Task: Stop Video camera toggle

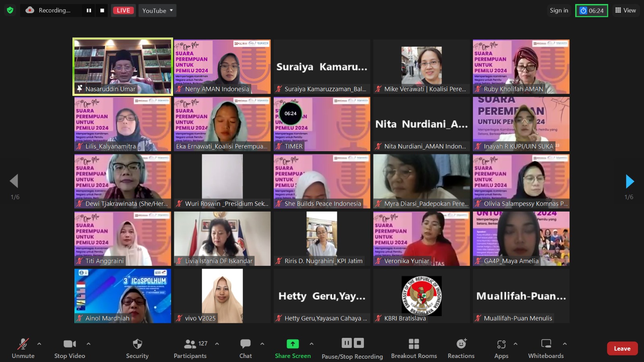Action: (x=70, y=344)
